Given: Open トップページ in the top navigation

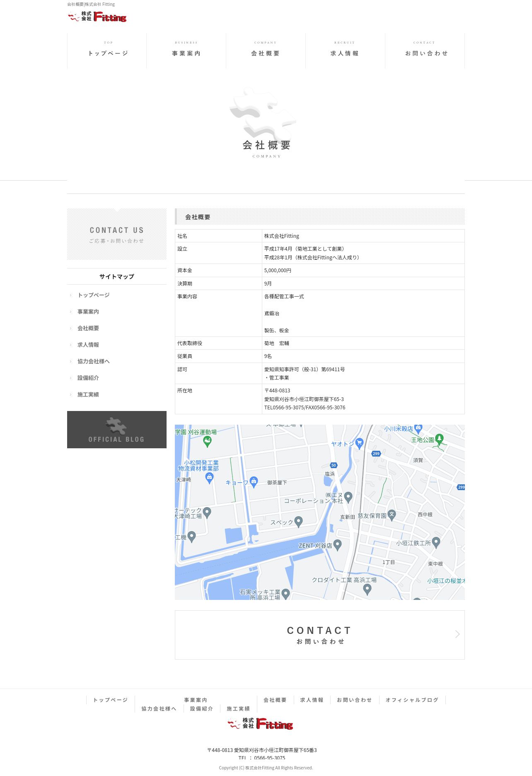Looking at the screenshot, I should 107,51.
